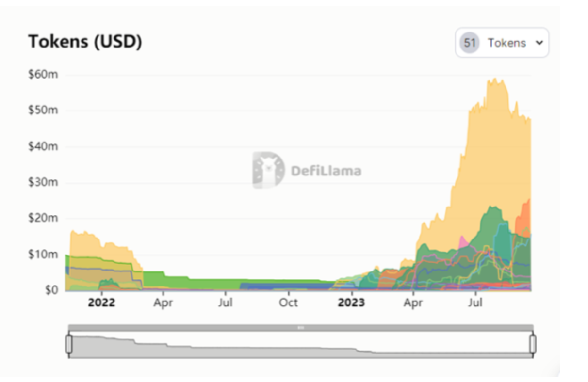Click the 51 token count badge

[x=470, y=43]
